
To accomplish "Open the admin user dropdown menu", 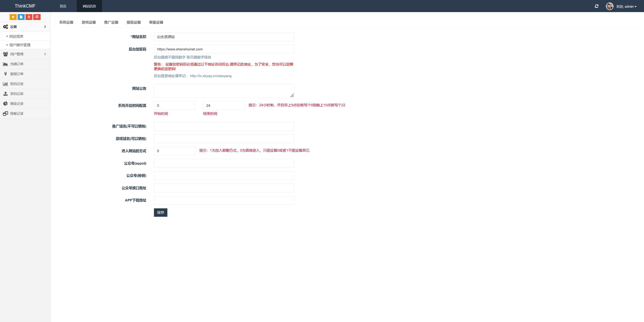I will 626,7.
